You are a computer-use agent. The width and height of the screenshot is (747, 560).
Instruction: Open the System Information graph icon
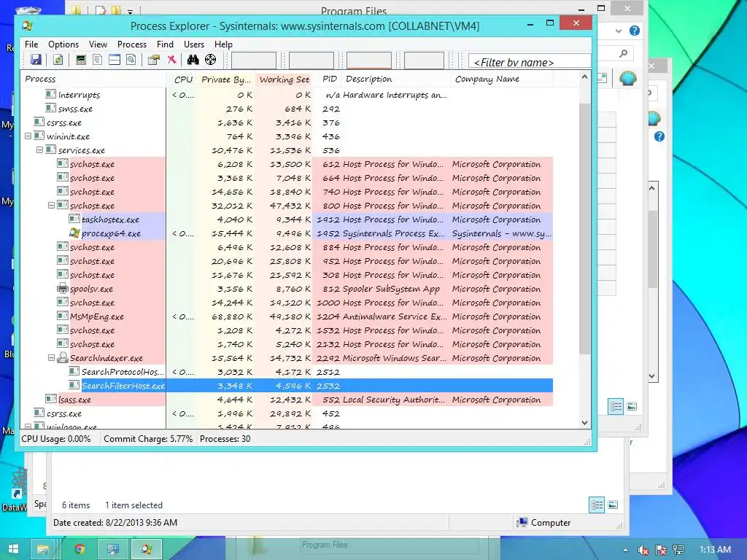pos(81,60)
